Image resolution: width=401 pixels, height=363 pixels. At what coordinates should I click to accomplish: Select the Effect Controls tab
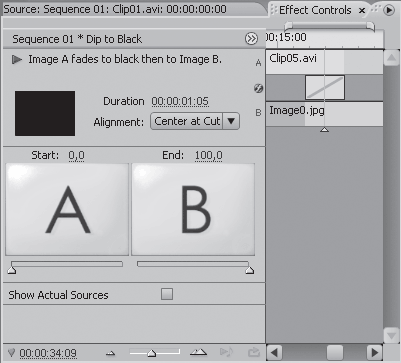pyautogui.click(x=315, y=10)
